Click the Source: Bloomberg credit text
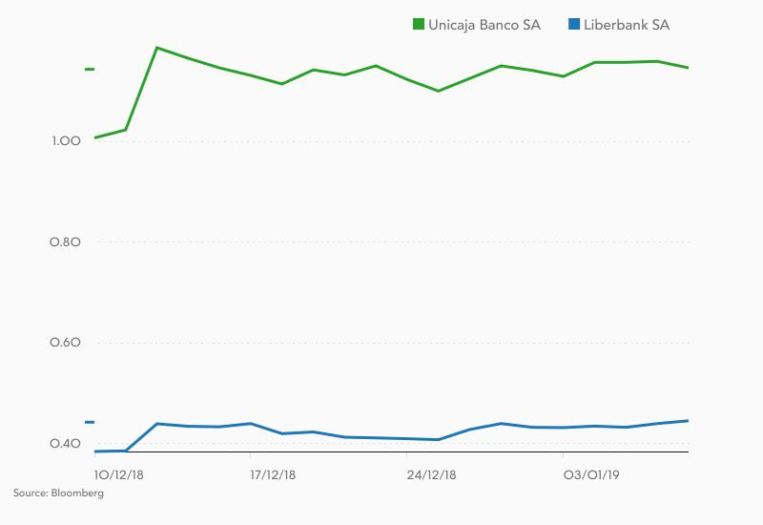Viewport: 763px width, 525px height. point(58,493)
